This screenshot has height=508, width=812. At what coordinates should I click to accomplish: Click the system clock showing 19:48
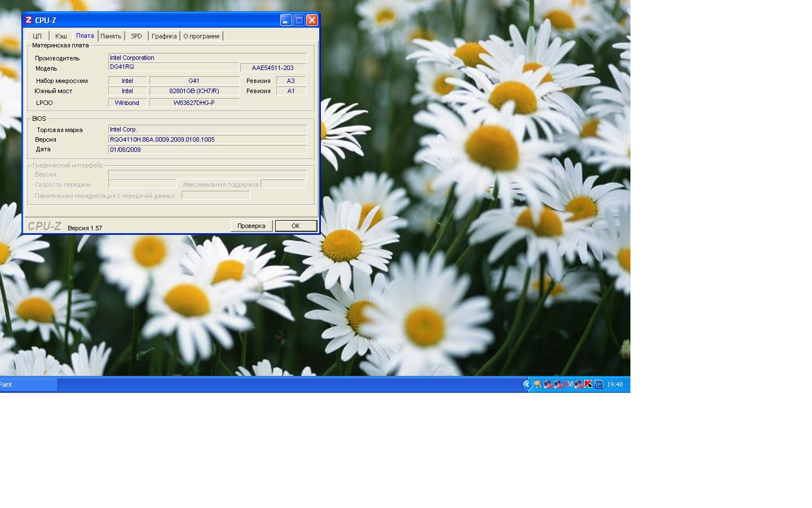(x=615, y=384)
